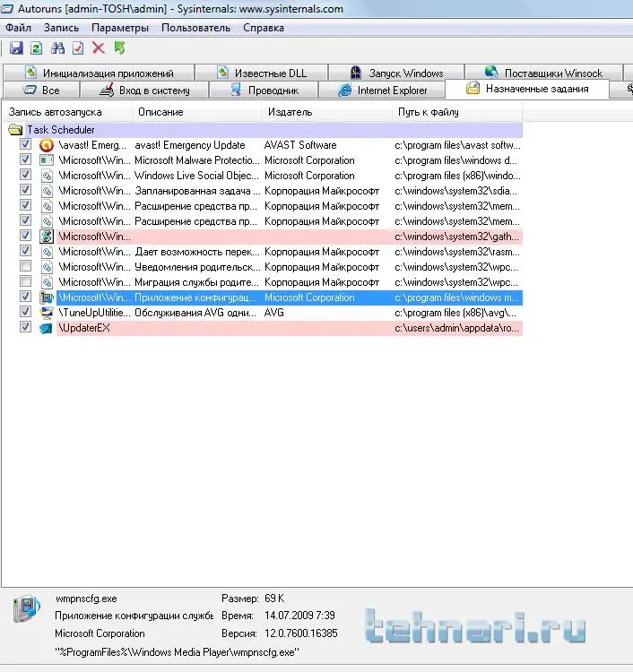Switch to Internet Explorer tab
The image size is (633, 672).
[382, 90]
